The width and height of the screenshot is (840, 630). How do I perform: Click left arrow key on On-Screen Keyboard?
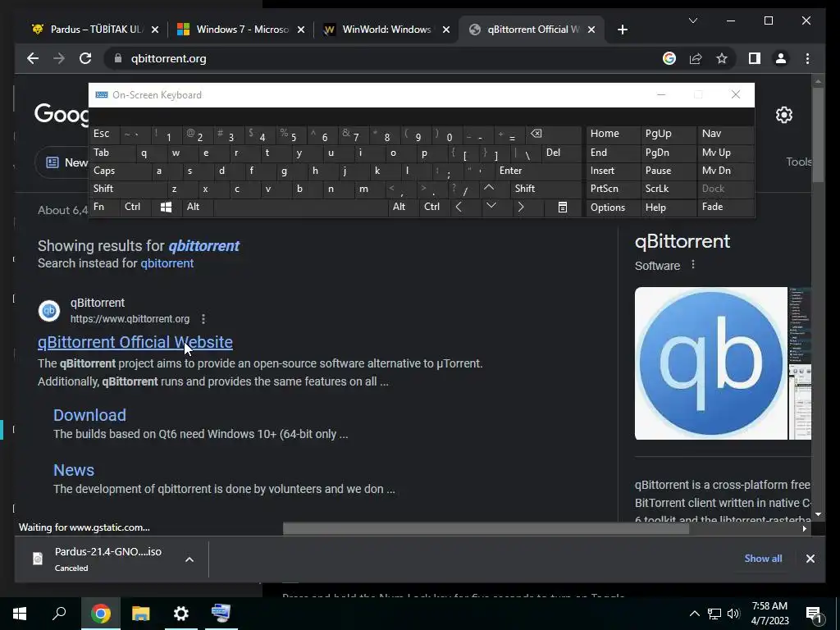click(x=459, y=208)
